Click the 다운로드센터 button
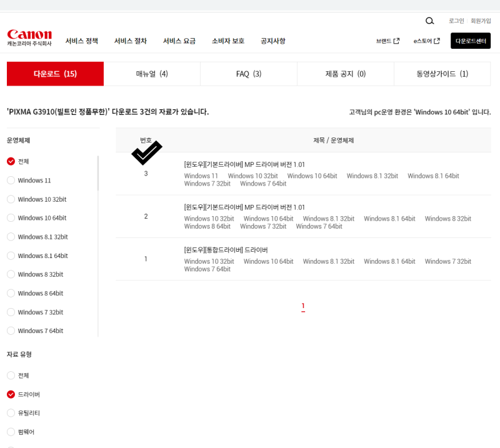This screenshot has height=448, width=500. pyautogui.click(x=470, y=41)
